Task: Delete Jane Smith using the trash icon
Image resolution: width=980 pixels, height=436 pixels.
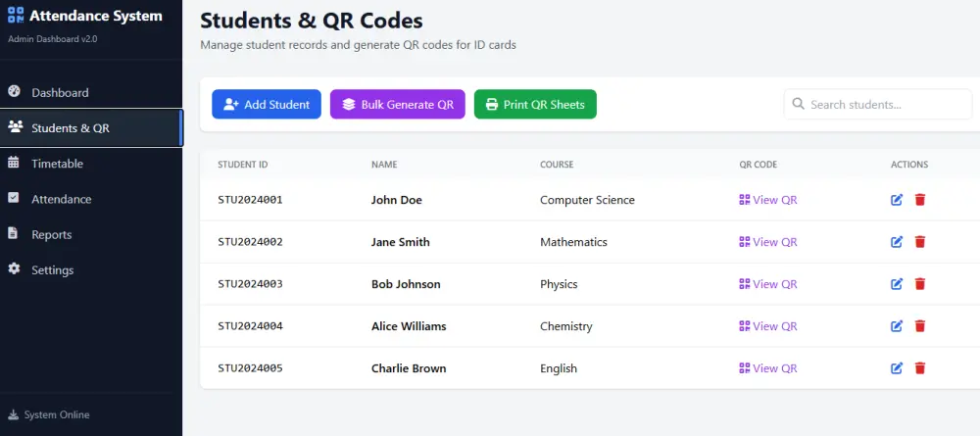Action: (919, 242)
